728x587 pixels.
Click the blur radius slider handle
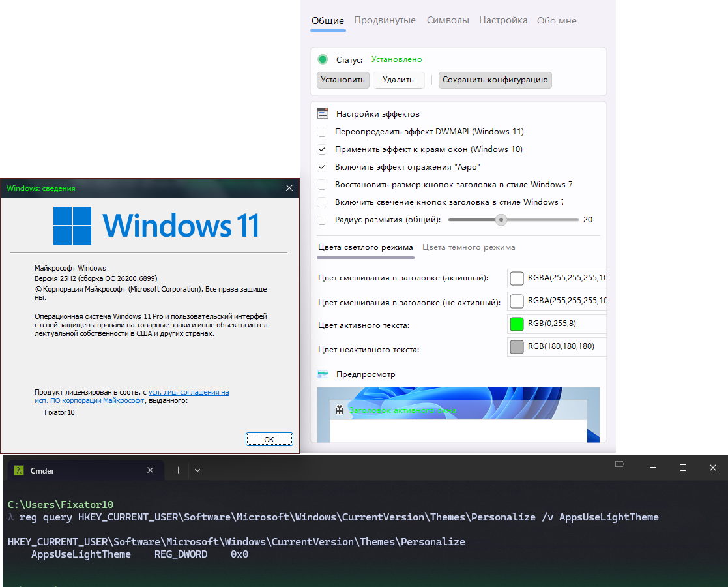pos(501,220)
